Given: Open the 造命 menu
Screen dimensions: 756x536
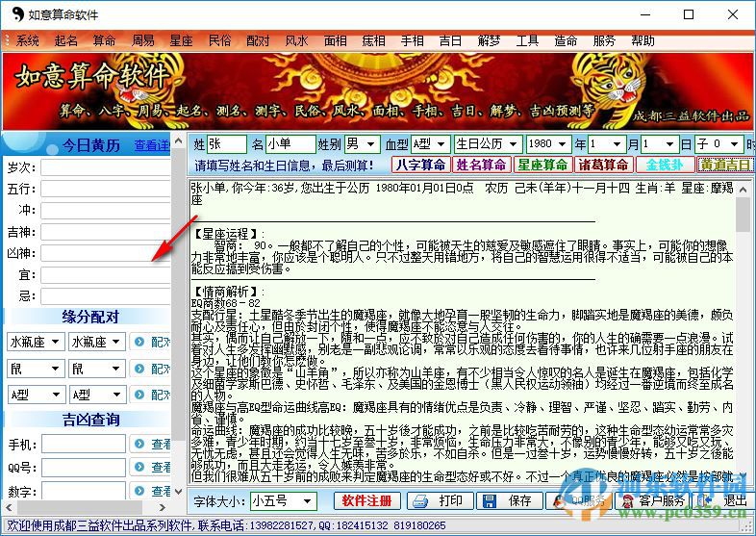Looking at the screenshot, I should [x=566, y=41].
